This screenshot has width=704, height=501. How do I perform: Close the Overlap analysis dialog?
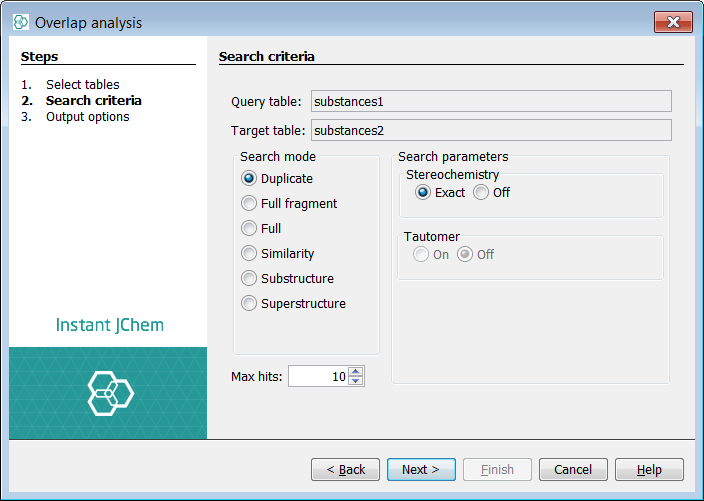point(674,22)
